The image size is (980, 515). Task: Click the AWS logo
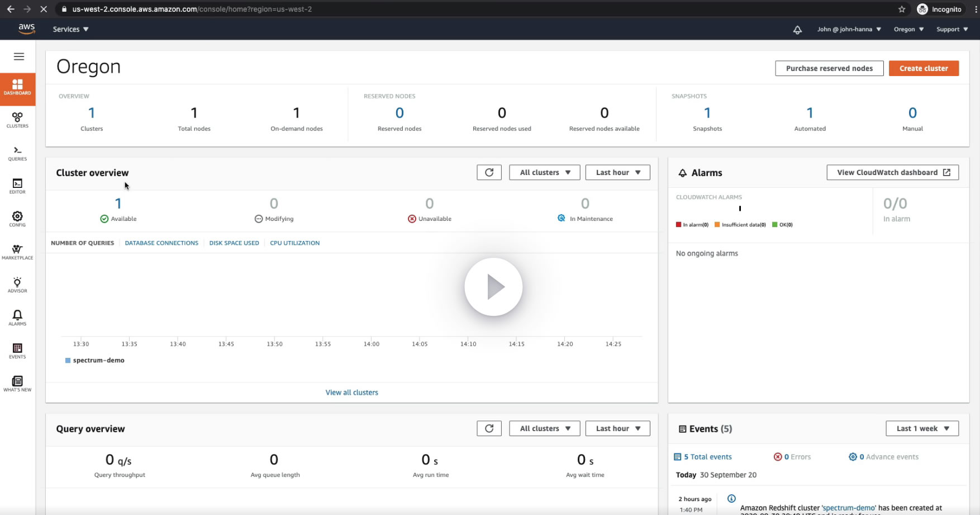tap(26, 29)
